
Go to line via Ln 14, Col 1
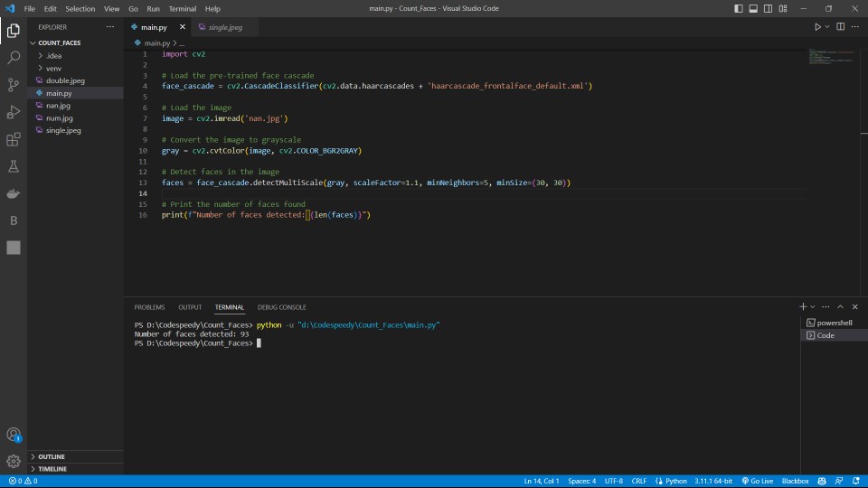point(542,481)
